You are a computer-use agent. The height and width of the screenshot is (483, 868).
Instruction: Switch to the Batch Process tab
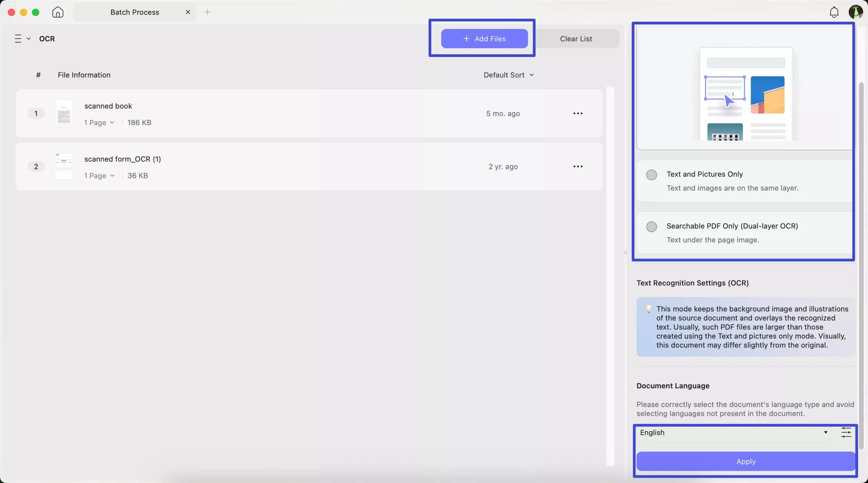click(135, 12)
